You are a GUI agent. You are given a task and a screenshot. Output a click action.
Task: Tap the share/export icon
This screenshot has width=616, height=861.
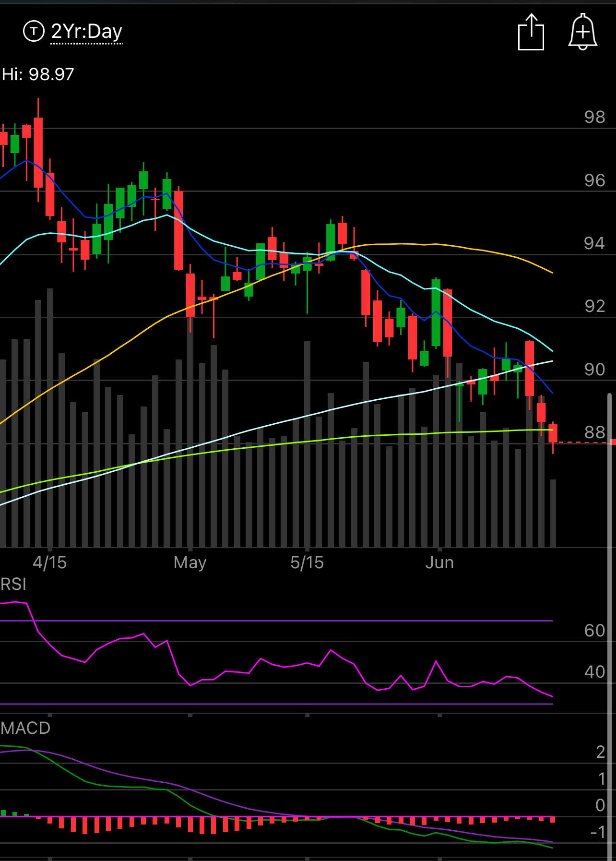[x=531, y=32]
